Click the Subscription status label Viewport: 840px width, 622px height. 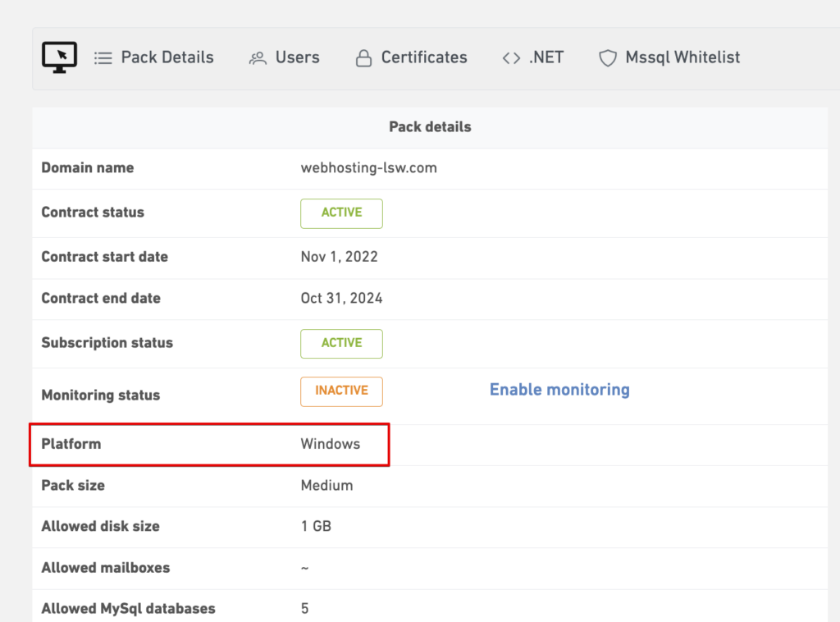[x=107, y=342]
